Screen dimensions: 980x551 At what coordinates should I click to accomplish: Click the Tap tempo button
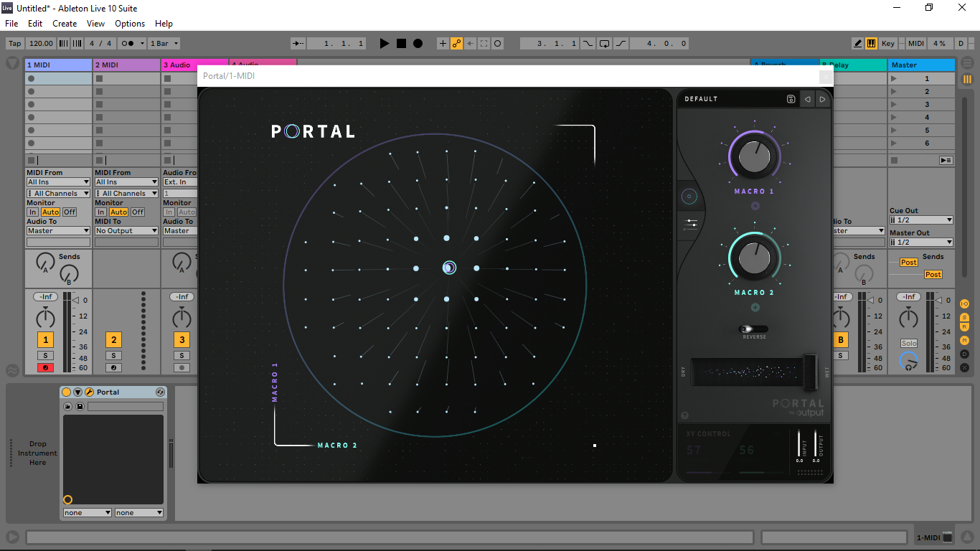pyautogui.click(x=14, y=43)
